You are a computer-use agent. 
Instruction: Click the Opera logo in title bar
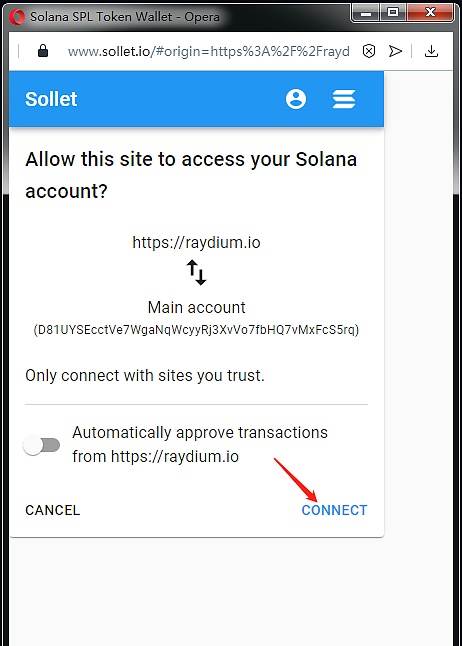point(17,17)
